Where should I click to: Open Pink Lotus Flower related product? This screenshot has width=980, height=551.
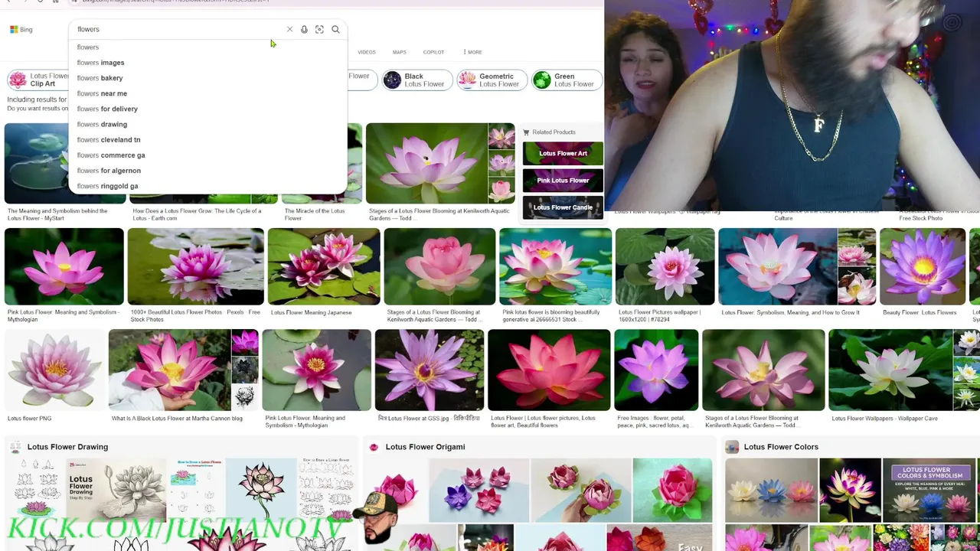(563, 181)
